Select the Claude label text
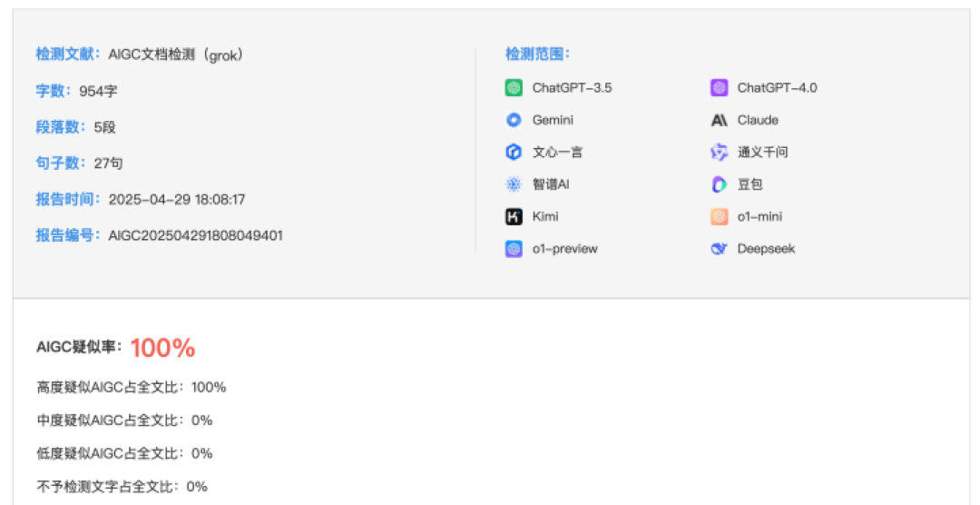 pos(758,120)
